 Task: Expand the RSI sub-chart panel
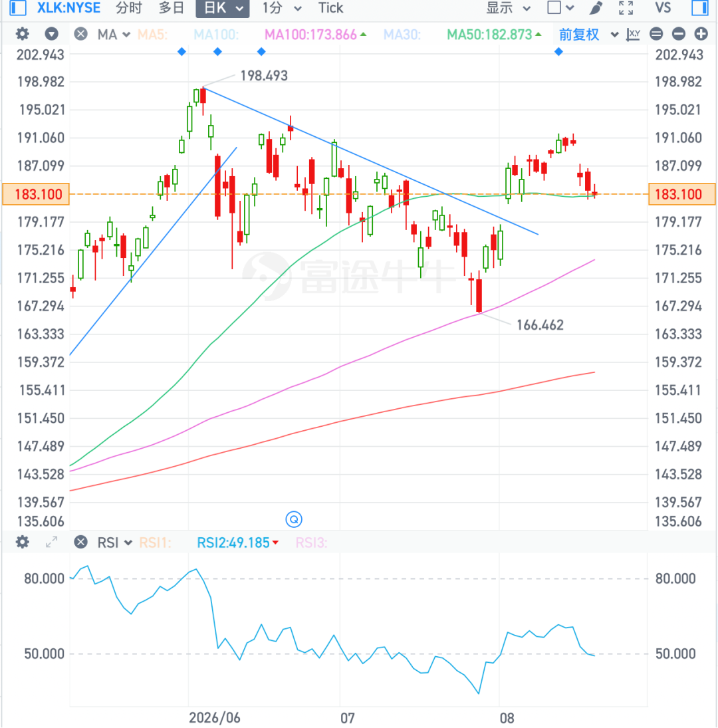click(x=51, y=543)
